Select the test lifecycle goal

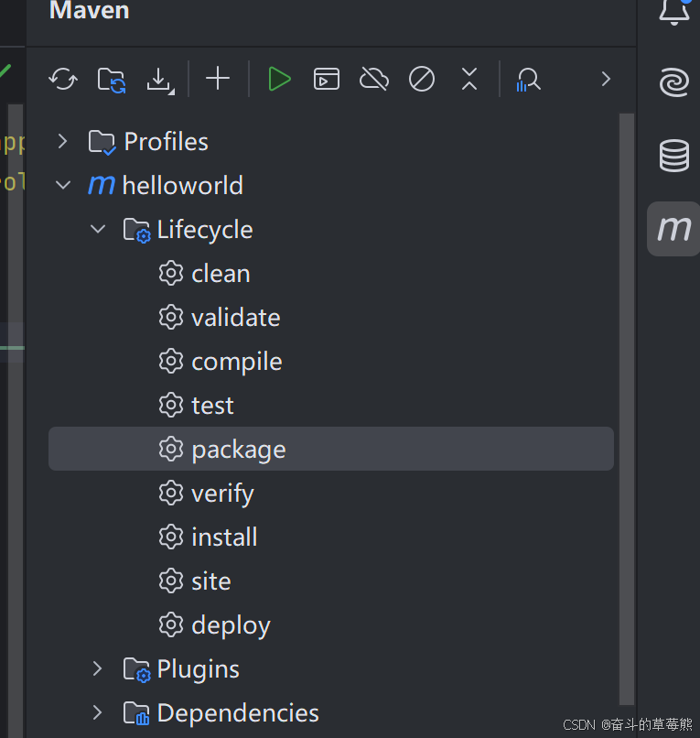click(331, 406)
